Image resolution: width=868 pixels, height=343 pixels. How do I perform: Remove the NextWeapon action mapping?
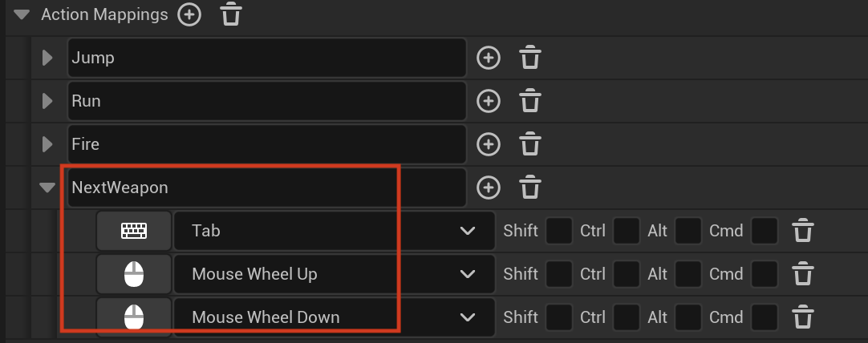pyautogui.click(x=529, y=188)
